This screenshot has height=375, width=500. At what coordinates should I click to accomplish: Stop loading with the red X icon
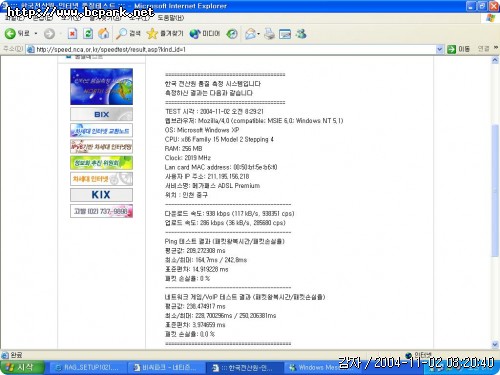click(x=72, y=33)
